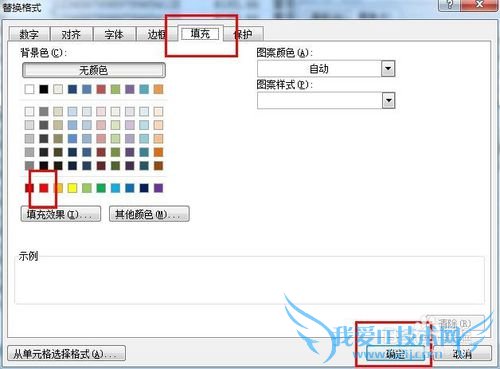Pick dark blue swatch in top theme row

click(72, 89)
